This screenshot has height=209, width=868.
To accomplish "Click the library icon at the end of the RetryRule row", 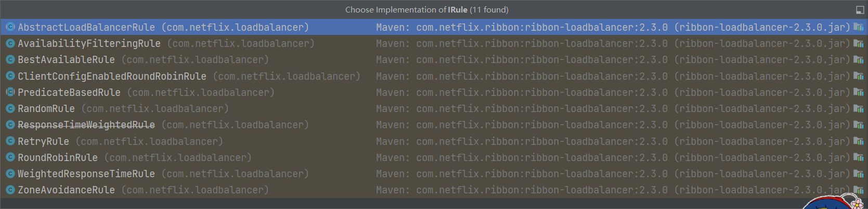I will (858, 141).
